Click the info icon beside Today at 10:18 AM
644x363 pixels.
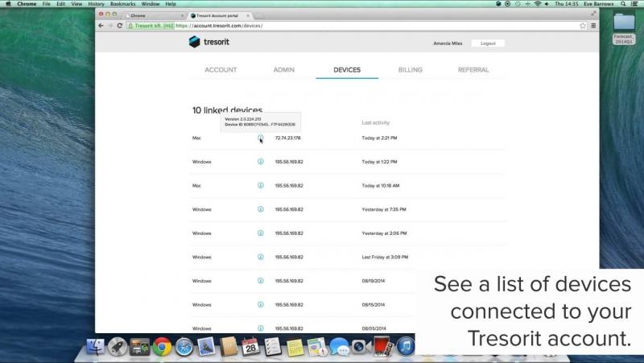click(260, 185)
